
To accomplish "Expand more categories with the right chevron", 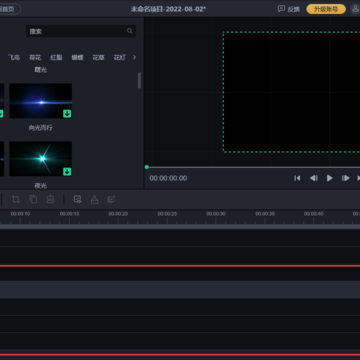I will point(134,57).
